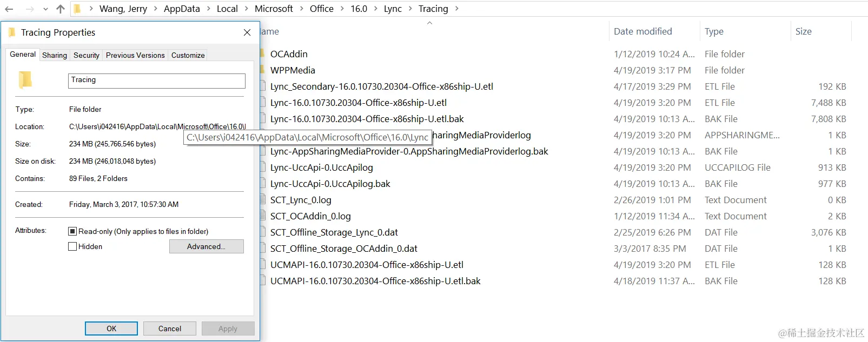Select Lync_Secondary-16.0.10730.20304 etl file
This screenshot has height=342, width=868.
click(x=382, y=86)
